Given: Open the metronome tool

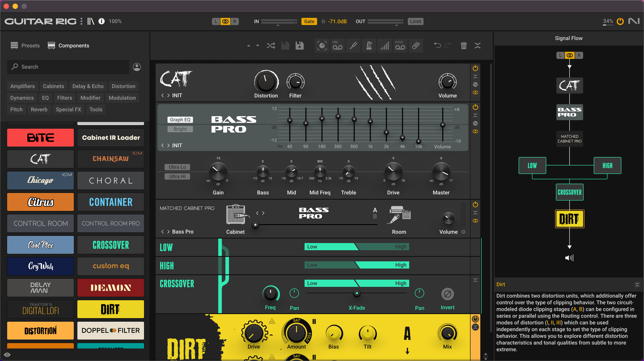Looking at the screenshot, I should coord(369,46).
